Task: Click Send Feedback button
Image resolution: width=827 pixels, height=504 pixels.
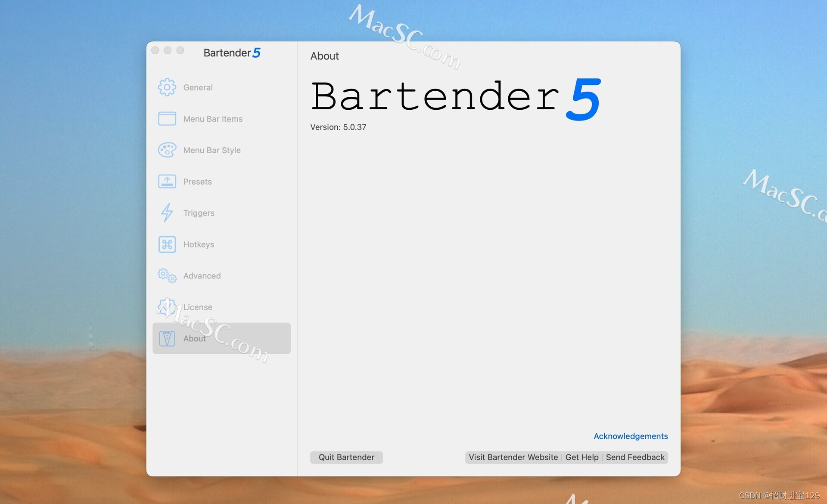Action: coord(636,456)
